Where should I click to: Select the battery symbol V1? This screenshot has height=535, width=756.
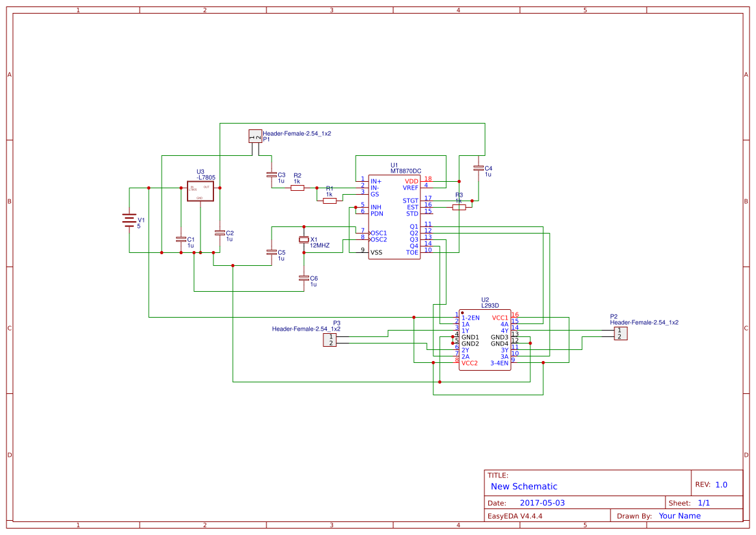tap(129, 220)
